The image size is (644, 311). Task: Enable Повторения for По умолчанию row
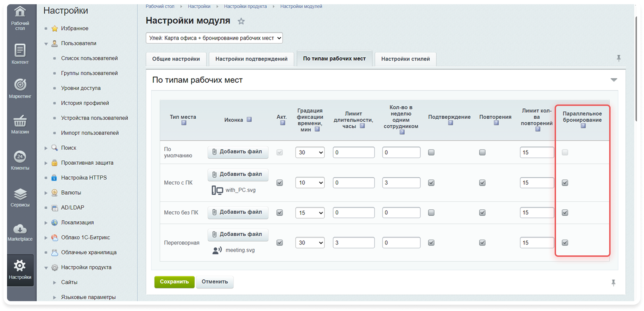click(482, 152)
